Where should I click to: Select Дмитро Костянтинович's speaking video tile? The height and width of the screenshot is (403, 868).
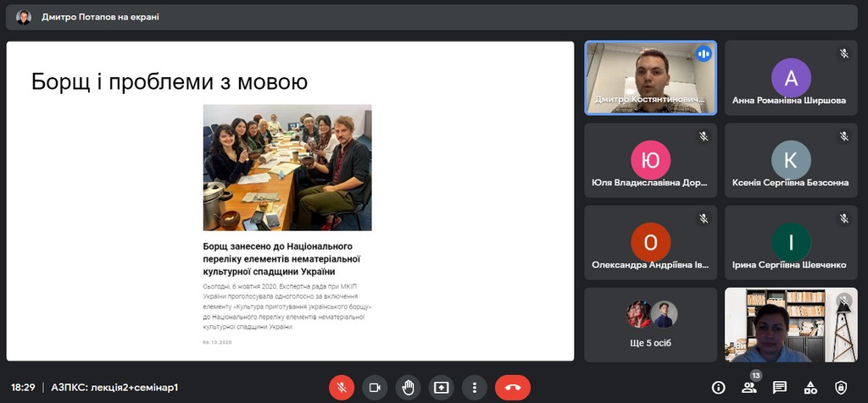click(651, 77)
